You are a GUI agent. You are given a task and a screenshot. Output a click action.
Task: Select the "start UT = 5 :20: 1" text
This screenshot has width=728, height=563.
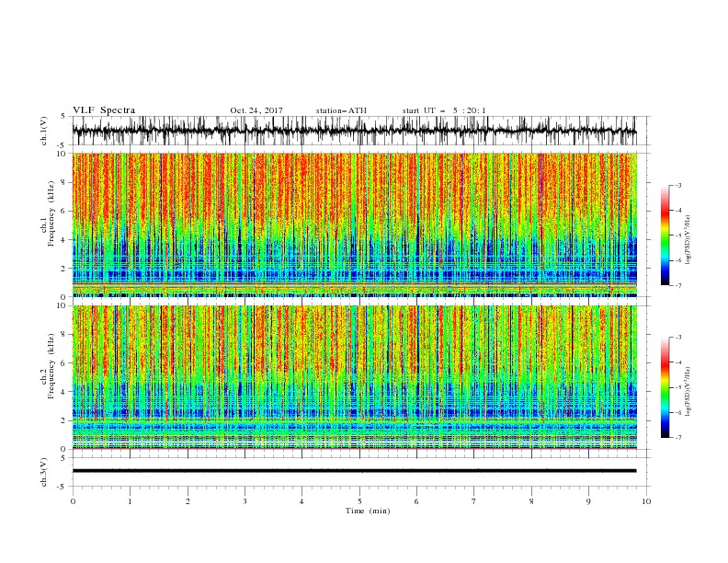444,110
